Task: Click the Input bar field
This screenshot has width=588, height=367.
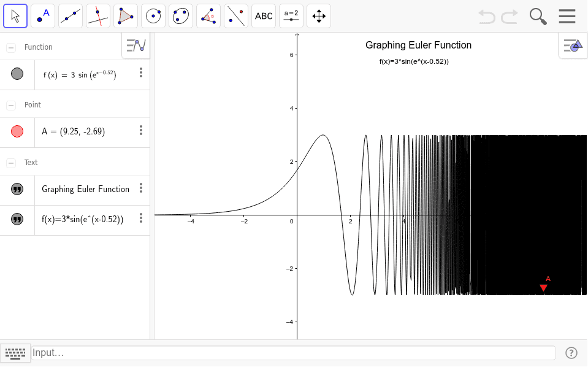Action: point(293,353)
